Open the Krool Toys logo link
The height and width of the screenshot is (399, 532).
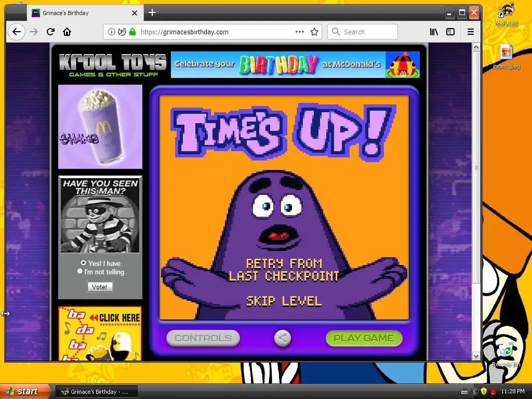click(x=112, y=65)
